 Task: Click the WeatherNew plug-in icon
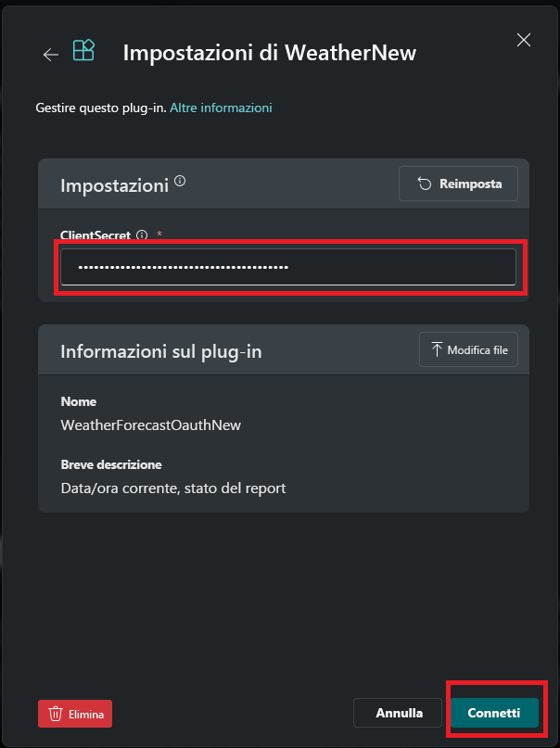(x=83, y=52)
